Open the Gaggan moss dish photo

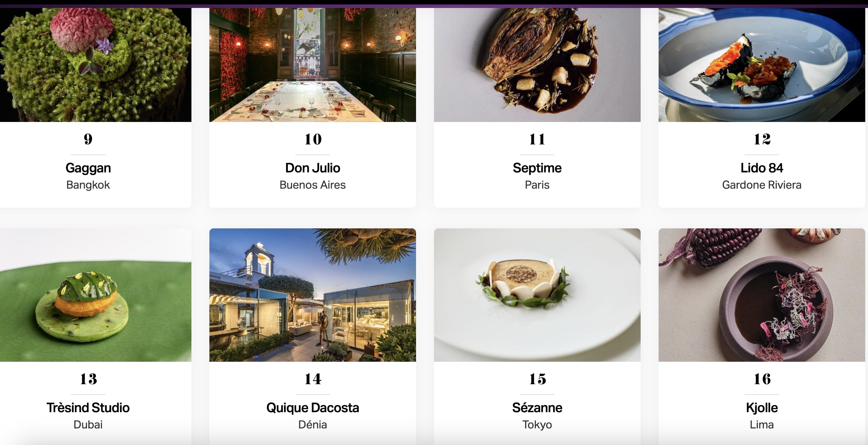coord(96,65)
